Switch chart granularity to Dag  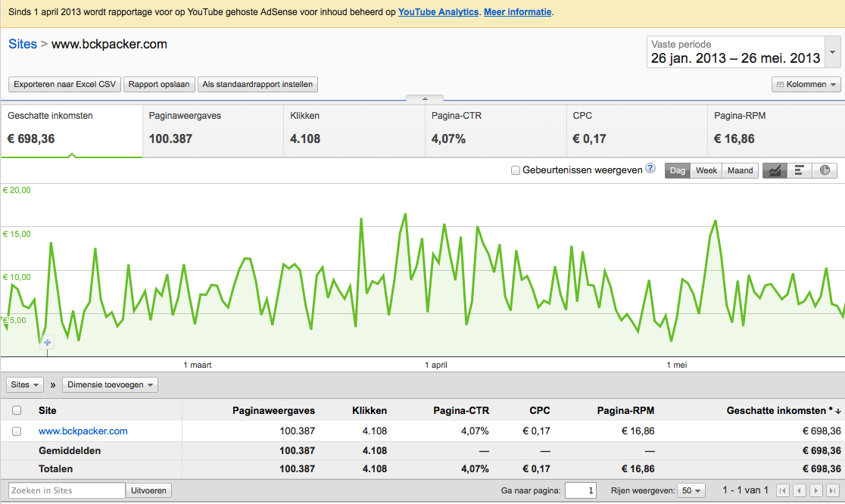[x=678, y=171]
